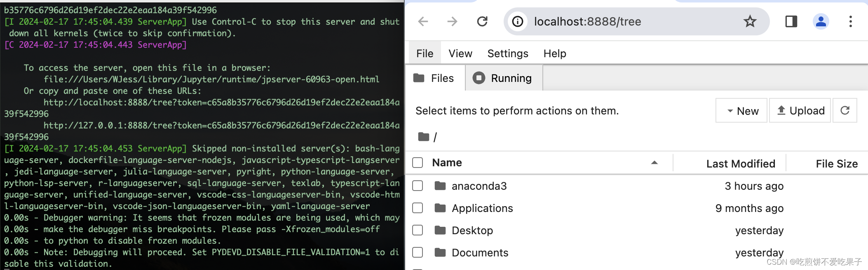Open the Chrome profile avatar
The image size is (868, 270).
(821, 21)
